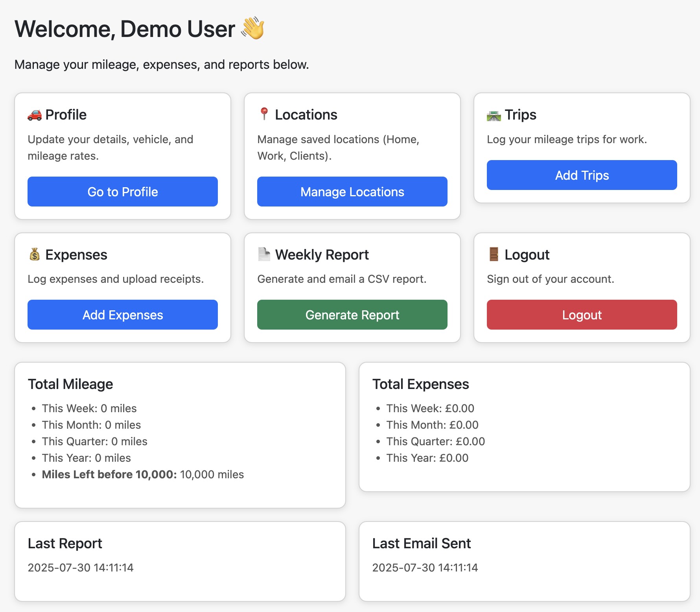The height and width of the screenshot is (612, 700).
Task: Click 'This Week: 0 miles' entry
Action: 89,408
